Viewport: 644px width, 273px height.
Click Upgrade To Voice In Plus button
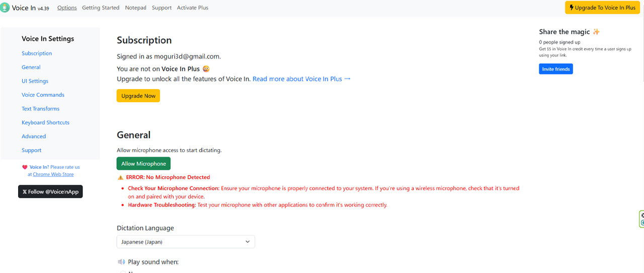pyautogui.click(x=602, y=8)
